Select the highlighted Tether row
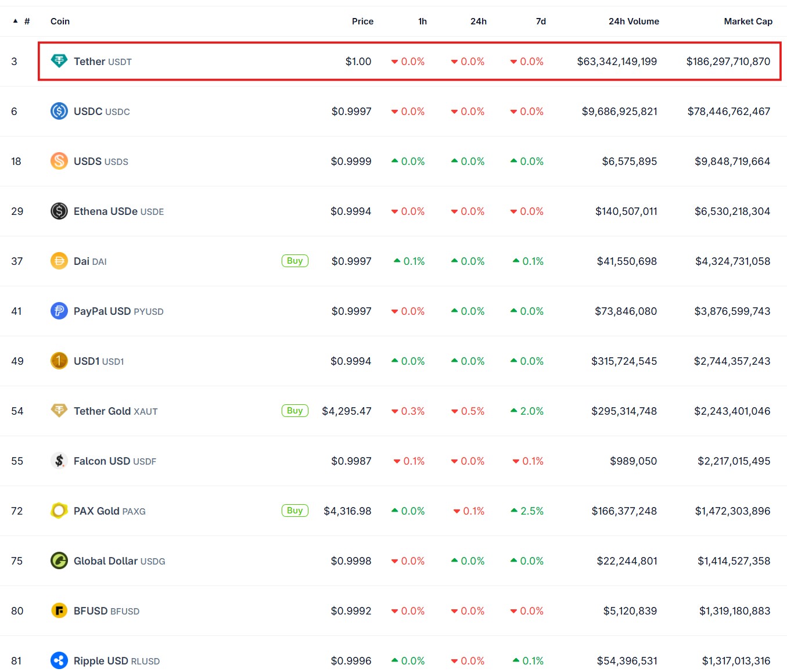Screen dimensions: 787x672 click(407, 61)
